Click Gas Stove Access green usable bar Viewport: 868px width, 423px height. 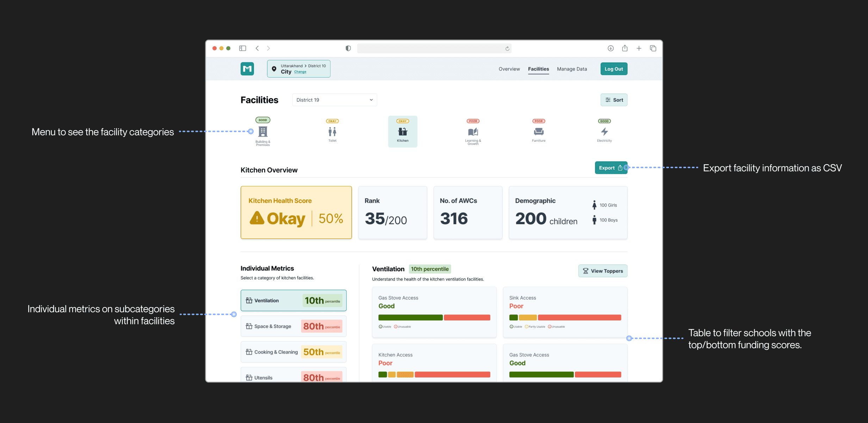click(x=410, y=318)
